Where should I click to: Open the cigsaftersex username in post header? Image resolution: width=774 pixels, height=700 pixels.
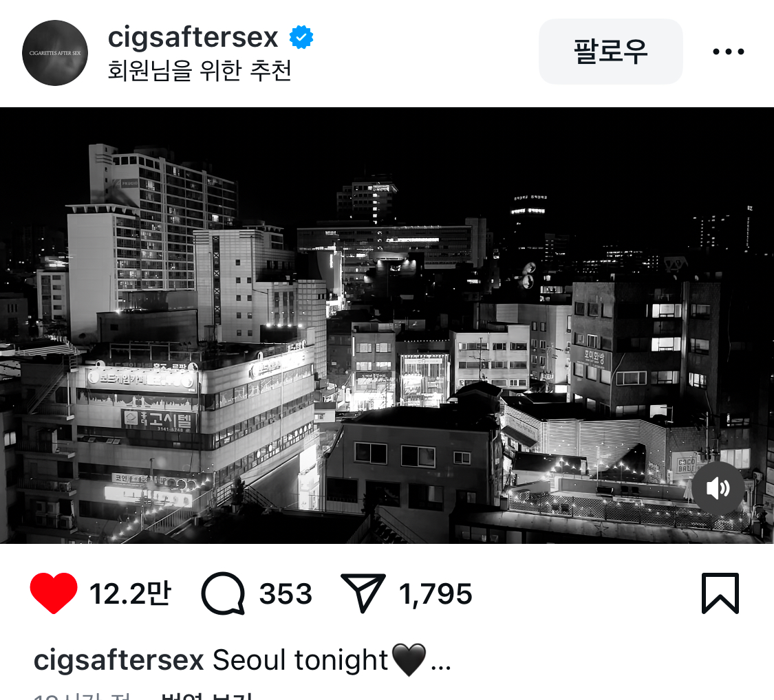193,37
